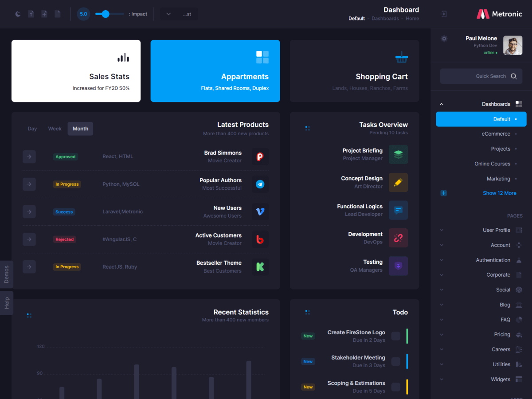Screen dimensions: 532x399
Task: Open the arrow button for Brad Simmons row
Action: [x=29, y=156]
